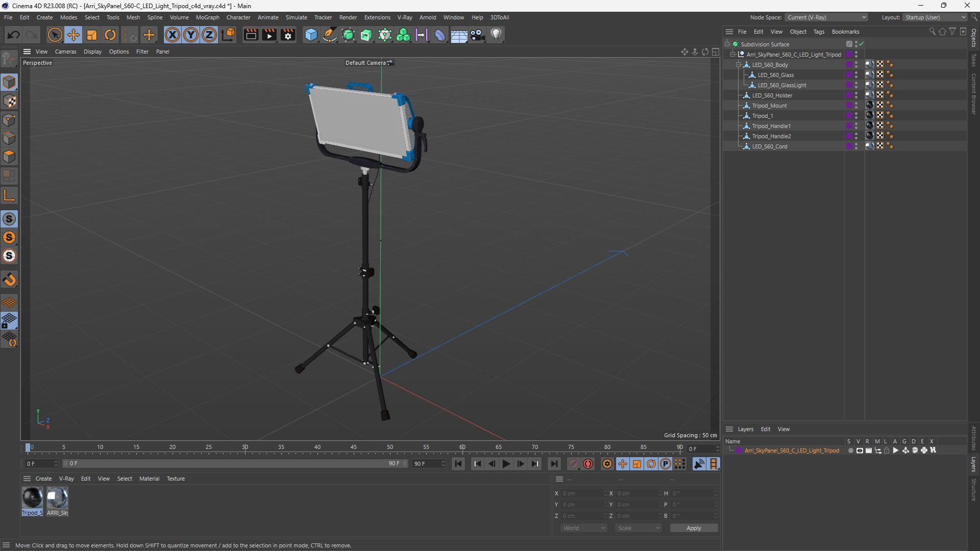This screenshot has width=980, height=551.
Task: Open Material manager Create menu
Action: click(x=43, y=479)
